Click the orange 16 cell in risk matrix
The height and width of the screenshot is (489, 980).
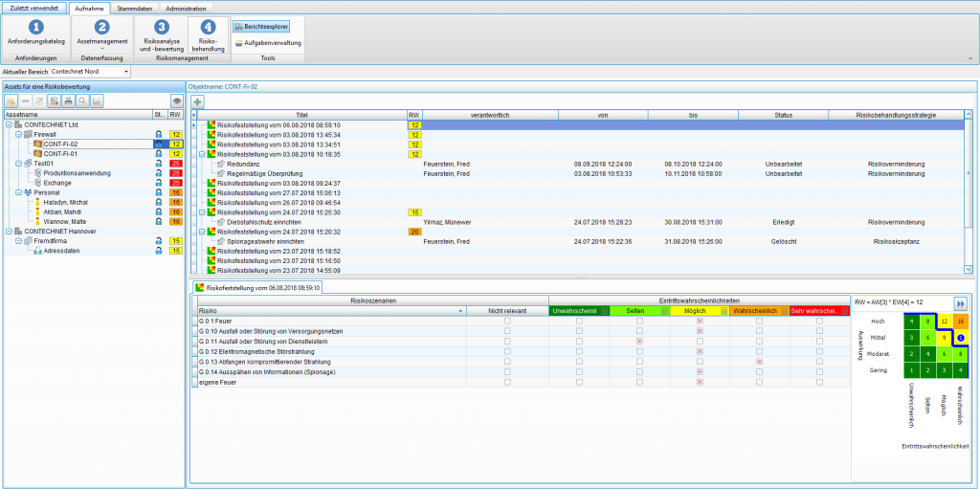pyautogui.click(x=960, y=322)
